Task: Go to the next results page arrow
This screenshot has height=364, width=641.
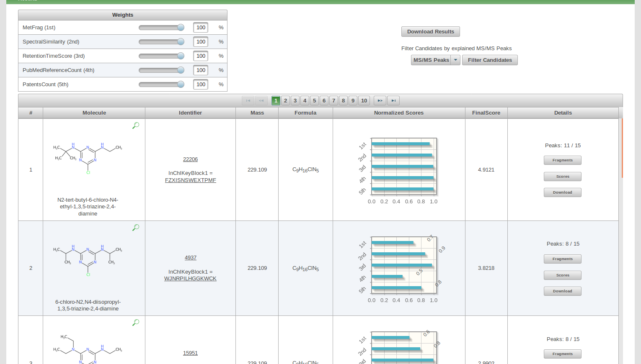Action: (380, 100)
